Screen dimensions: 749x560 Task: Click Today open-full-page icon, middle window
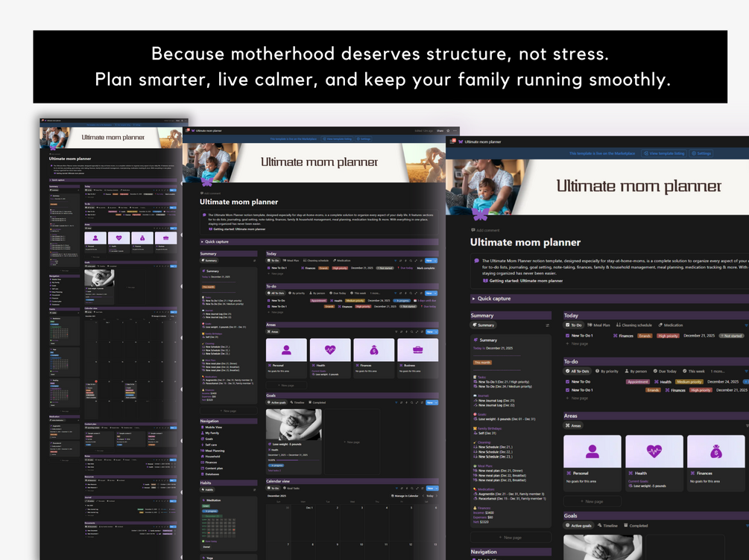[416, 261]
